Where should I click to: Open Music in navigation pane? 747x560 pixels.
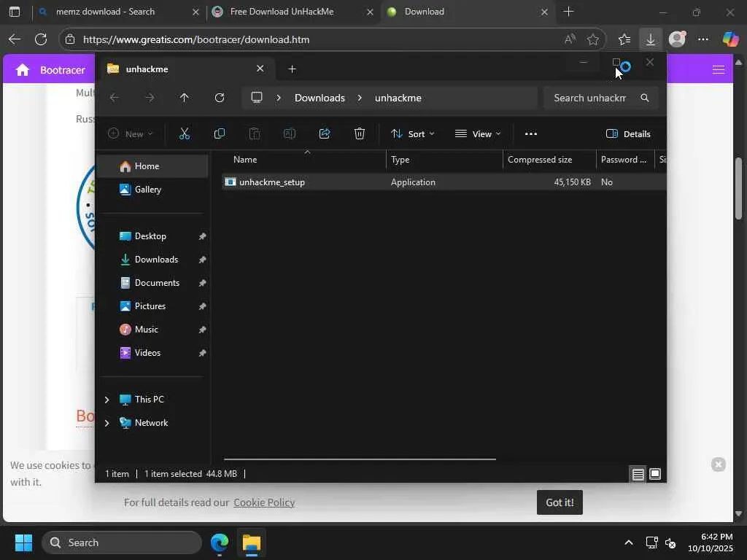pyautogui.click(x=152, y=330)
